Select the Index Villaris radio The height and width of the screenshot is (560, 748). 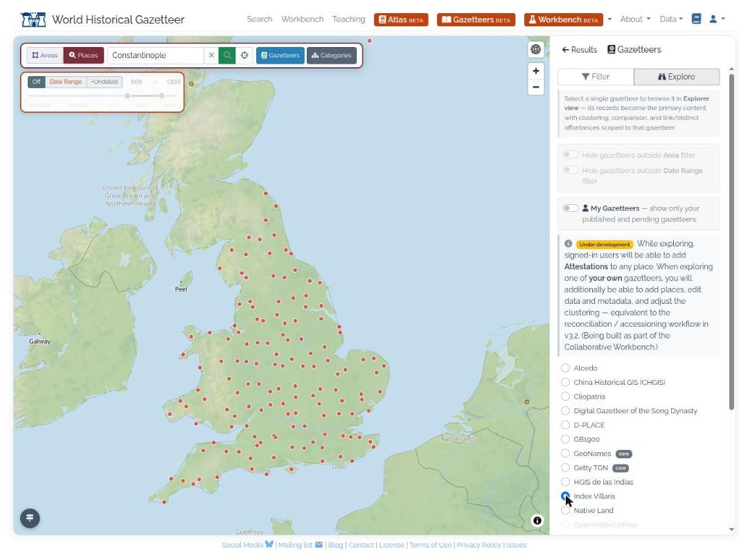565,496
